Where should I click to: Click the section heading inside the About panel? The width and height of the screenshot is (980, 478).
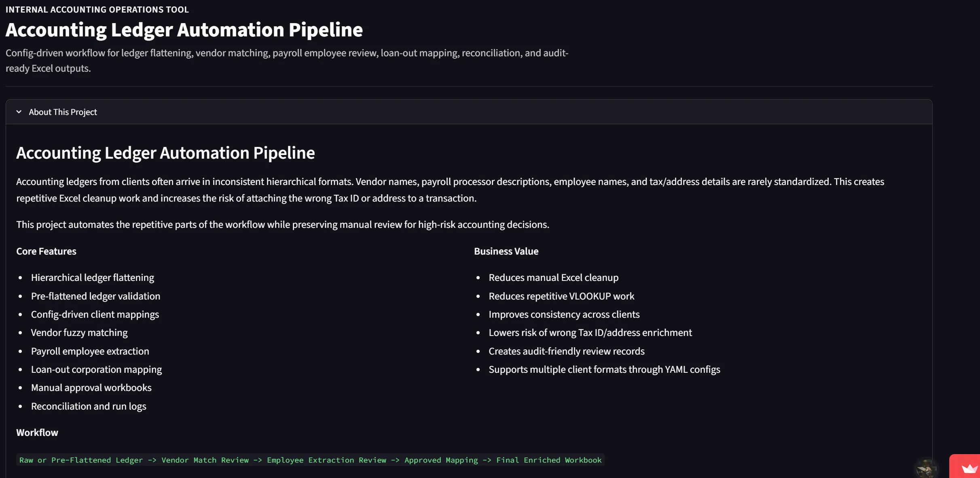(165, 153)
